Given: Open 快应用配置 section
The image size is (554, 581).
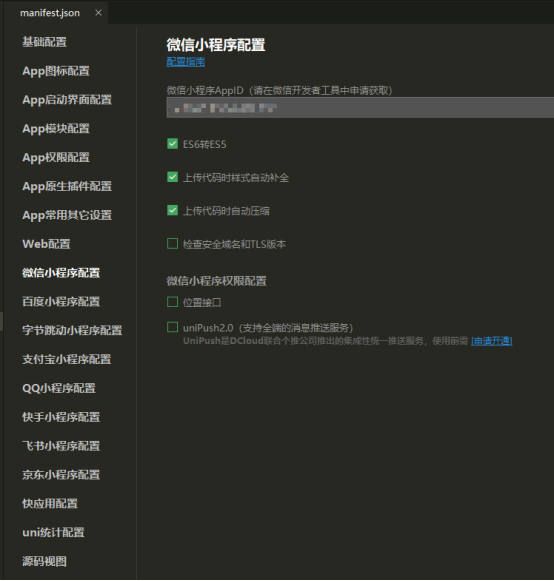Looking at the screenshot, I should coord(50,504).
